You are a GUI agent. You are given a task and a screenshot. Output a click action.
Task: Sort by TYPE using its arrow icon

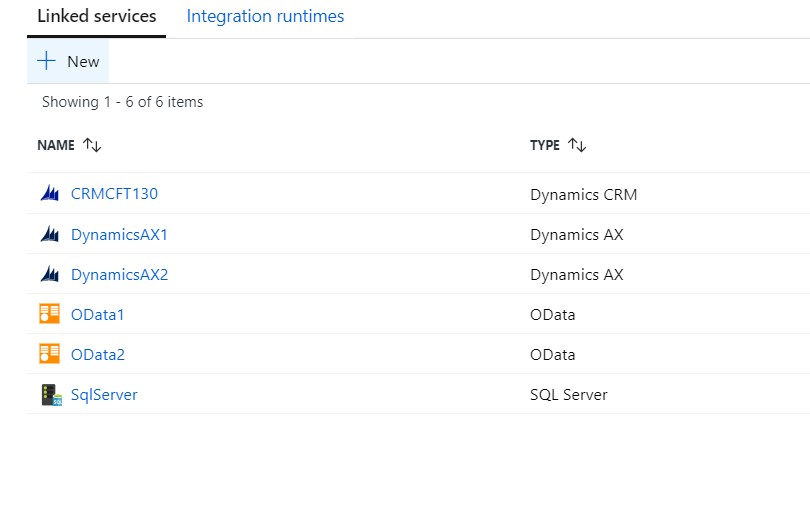[x=577, y=145]
